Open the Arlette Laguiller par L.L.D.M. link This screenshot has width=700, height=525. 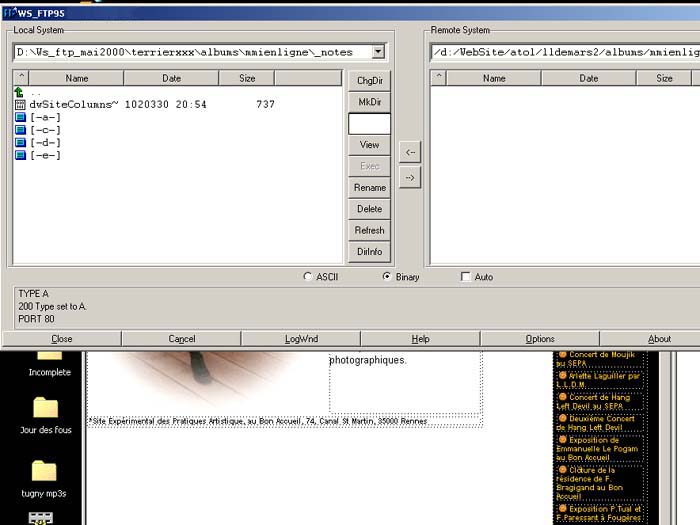(600, 380)
